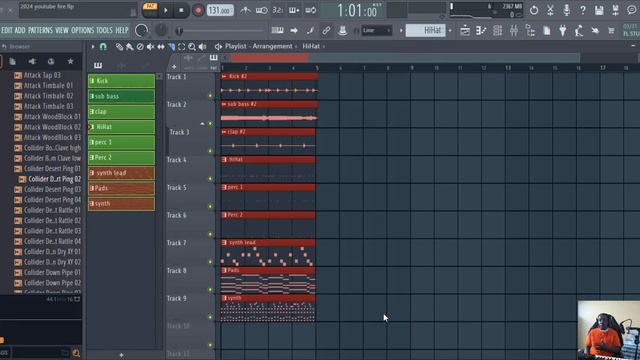The width and height of the screenshot is (640, 360).
Task: Click the stop button in the transport
Action: point(182,10)
